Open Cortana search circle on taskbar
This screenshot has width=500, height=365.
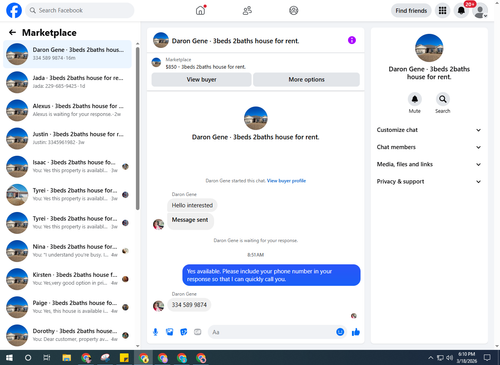click(x=28, y=358)
